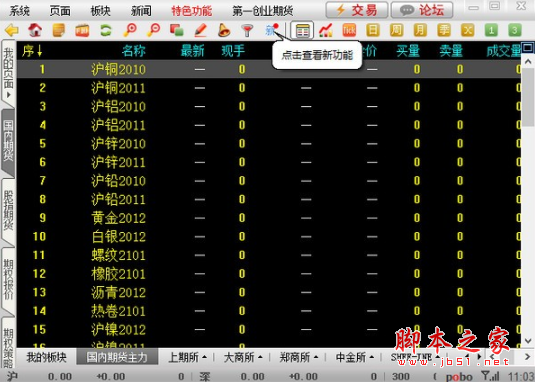Select the 沪铝2011 row
The width and height of the screenshot is (535, 382).
click(269, 125)
